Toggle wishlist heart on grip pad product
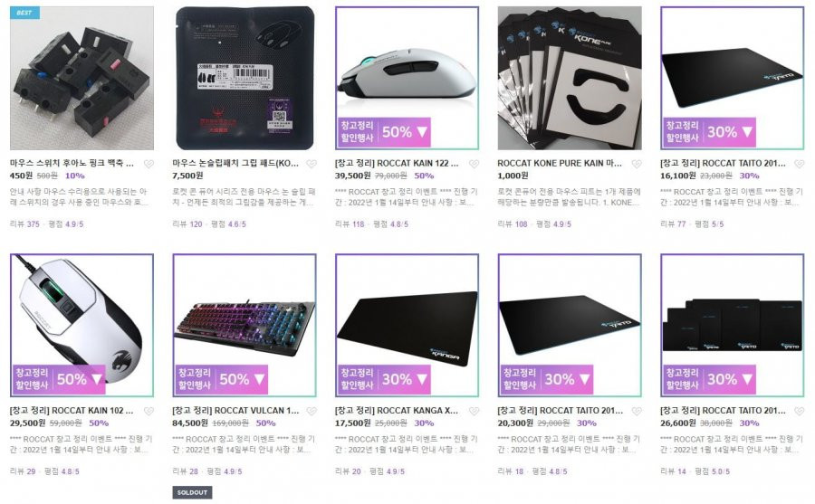Viewport: 815px width, 504px height. (312, 164)
